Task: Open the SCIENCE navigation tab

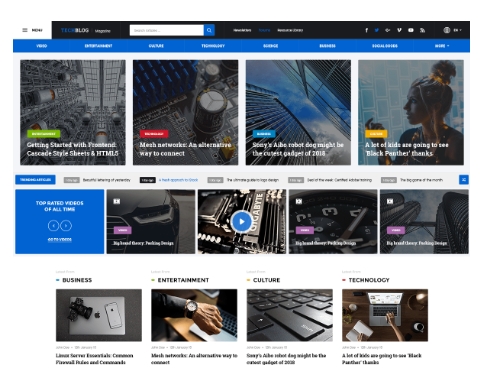Action: point(270,46)
